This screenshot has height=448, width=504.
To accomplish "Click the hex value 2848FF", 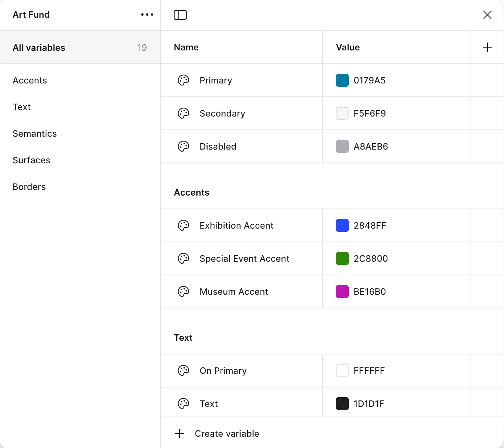I will [x=370, y=225].
